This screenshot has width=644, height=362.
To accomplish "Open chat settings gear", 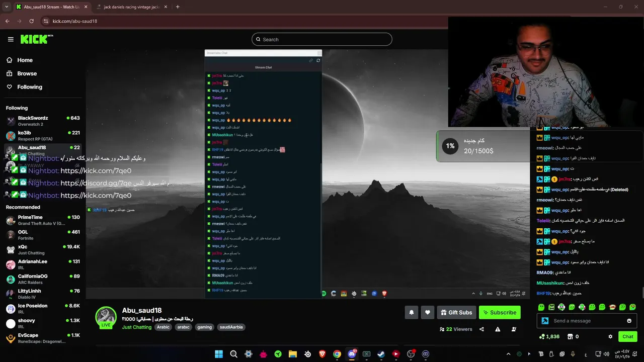I will point(610,337).
